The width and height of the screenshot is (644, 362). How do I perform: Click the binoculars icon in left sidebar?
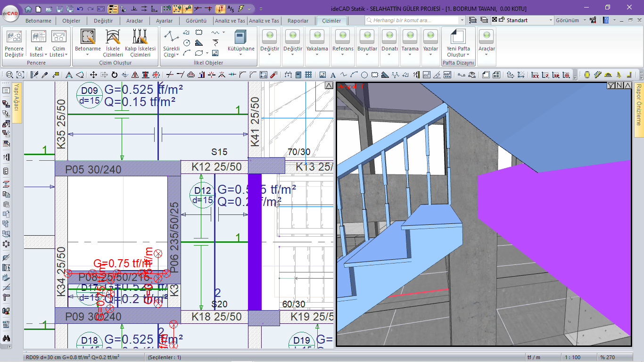click(6, 338)
